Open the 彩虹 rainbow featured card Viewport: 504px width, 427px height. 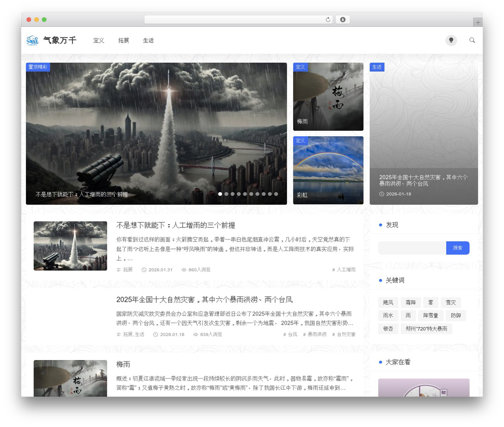click(x=328, y=170)
